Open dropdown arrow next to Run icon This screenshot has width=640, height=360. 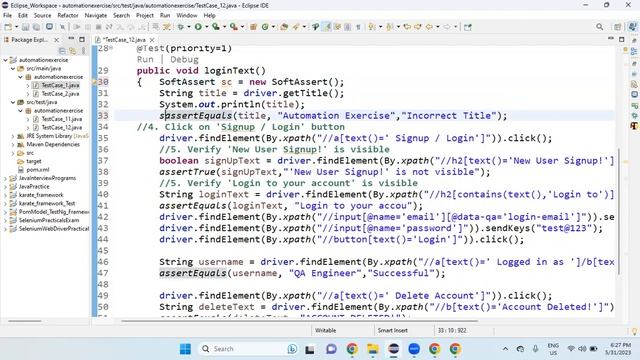(206, 27)
